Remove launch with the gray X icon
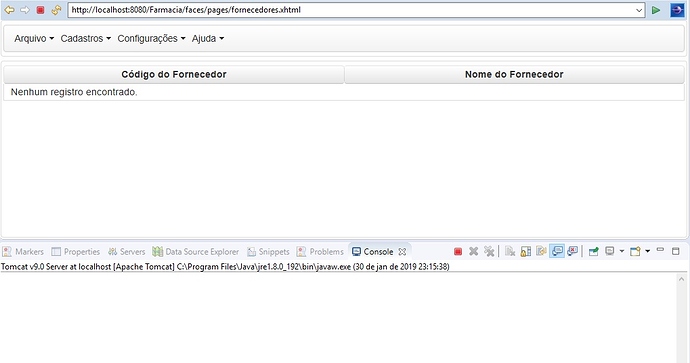Screen dimensions: 690x363 point(473,251)
